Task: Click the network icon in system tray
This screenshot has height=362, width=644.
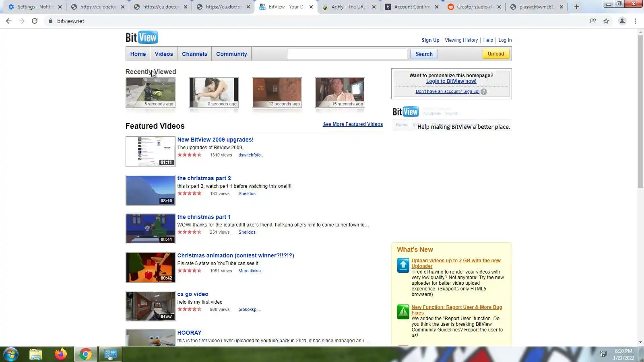Action: (603, 354)
